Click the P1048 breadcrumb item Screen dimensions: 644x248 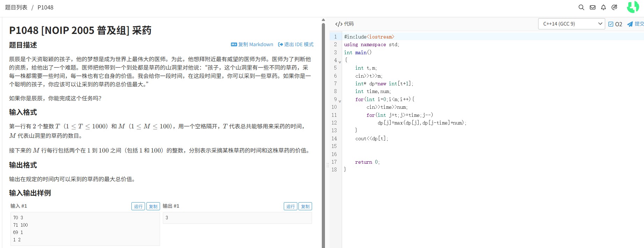coord(45,7)
